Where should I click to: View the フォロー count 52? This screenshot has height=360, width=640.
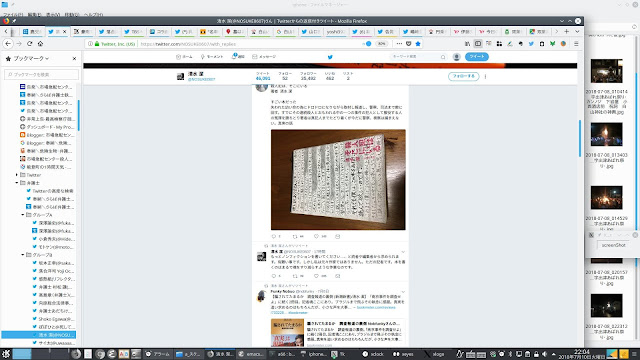click(285, 76)
